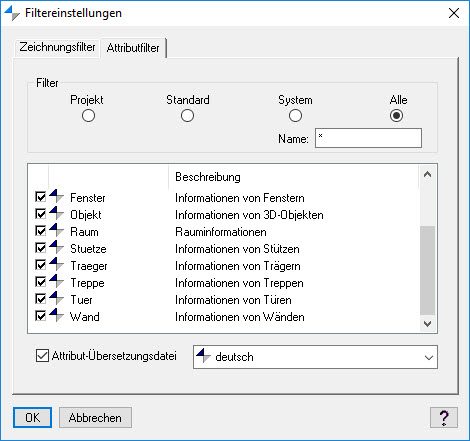Click into the Name input field
The height and width of the screenshot is (441, 470).
(368, 138)
